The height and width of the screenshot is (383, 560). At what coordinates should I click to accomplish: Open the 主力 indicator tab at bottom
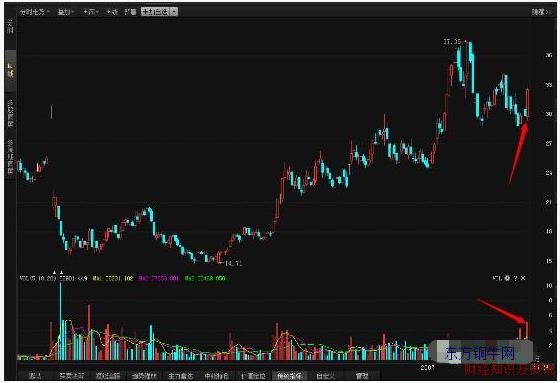180,375
